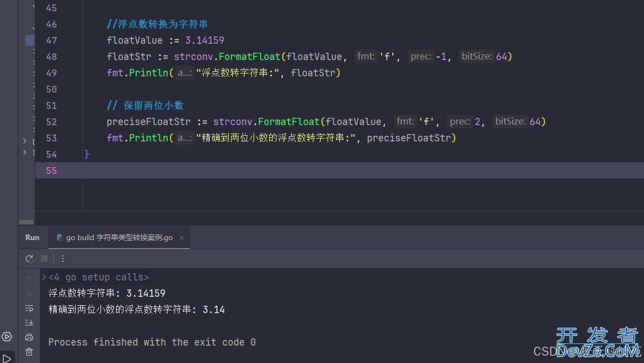Click the Up the stack trace arrow
The width and height of the screenshot is (644, 363).
point(29,279)
